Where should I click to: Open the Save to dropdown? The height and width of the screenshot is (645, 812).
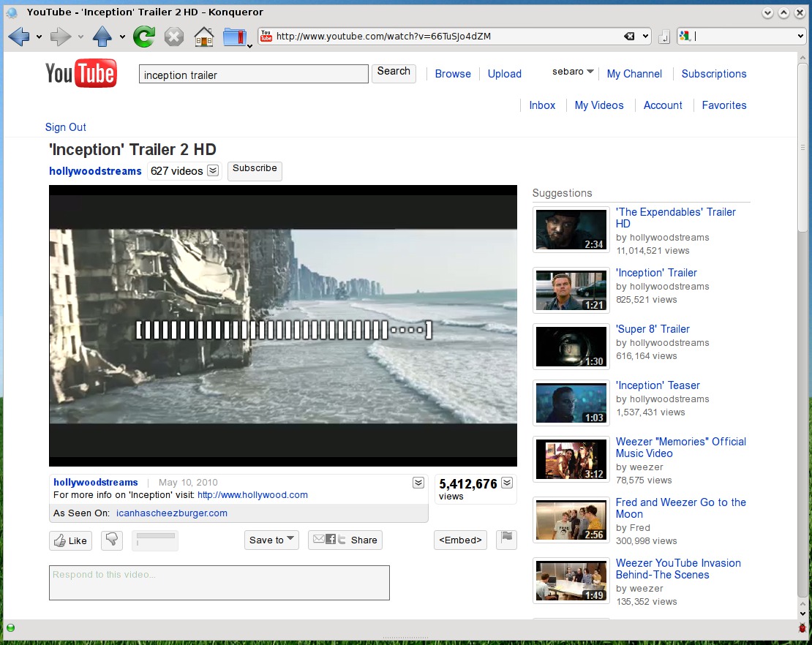coord(271,540)
